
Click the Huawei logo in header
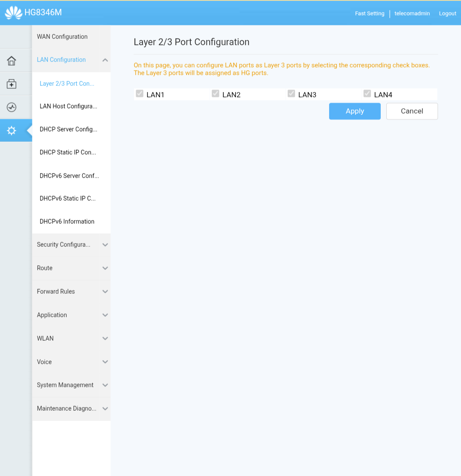[x=14, y=13]
